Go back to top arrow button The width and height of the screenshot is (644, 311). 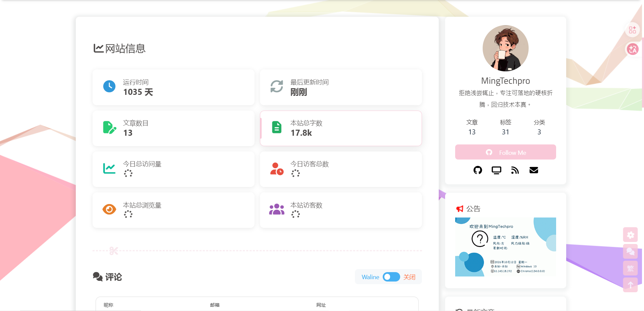pyautogui.click(x=631, y=285)
